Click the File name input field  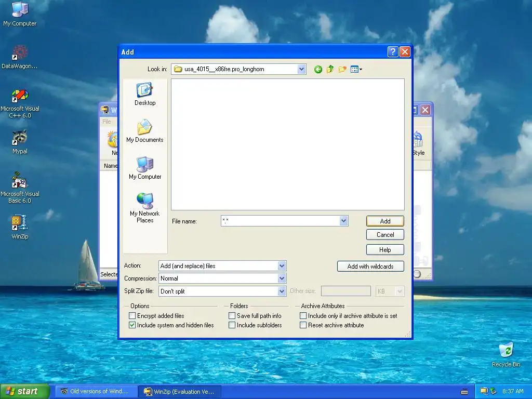click(280, 221)
